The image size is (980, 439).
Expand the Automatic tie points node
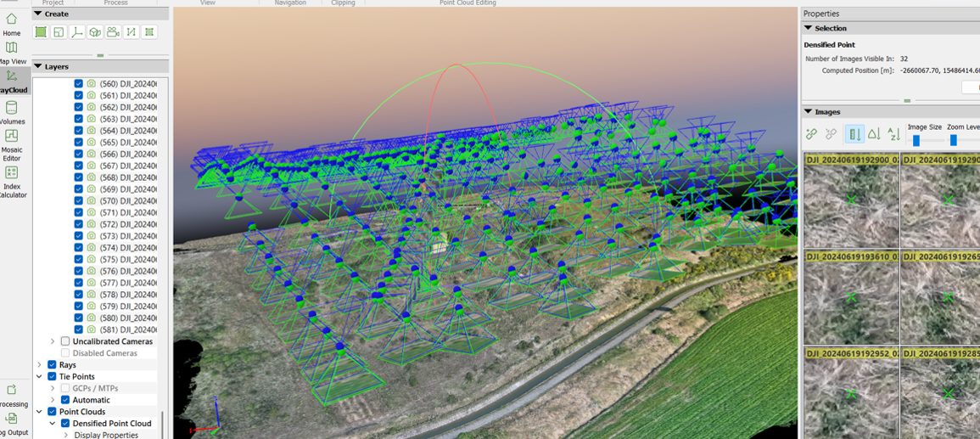[52, 400]
